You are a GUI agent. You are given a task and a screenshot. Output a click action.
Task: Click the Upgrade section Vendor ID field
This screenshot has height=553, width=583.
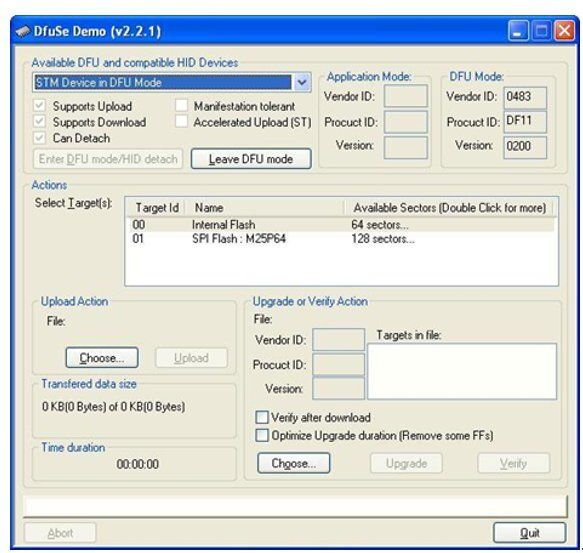click(338, 339)
